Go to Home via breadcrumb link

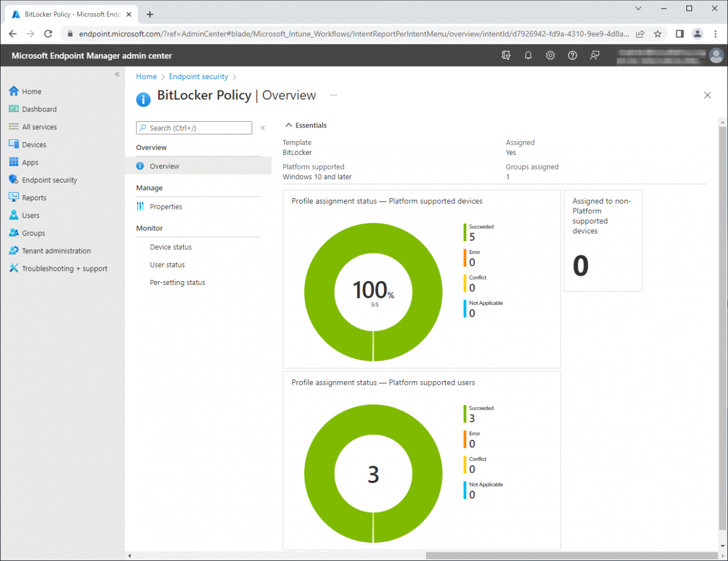146,76
